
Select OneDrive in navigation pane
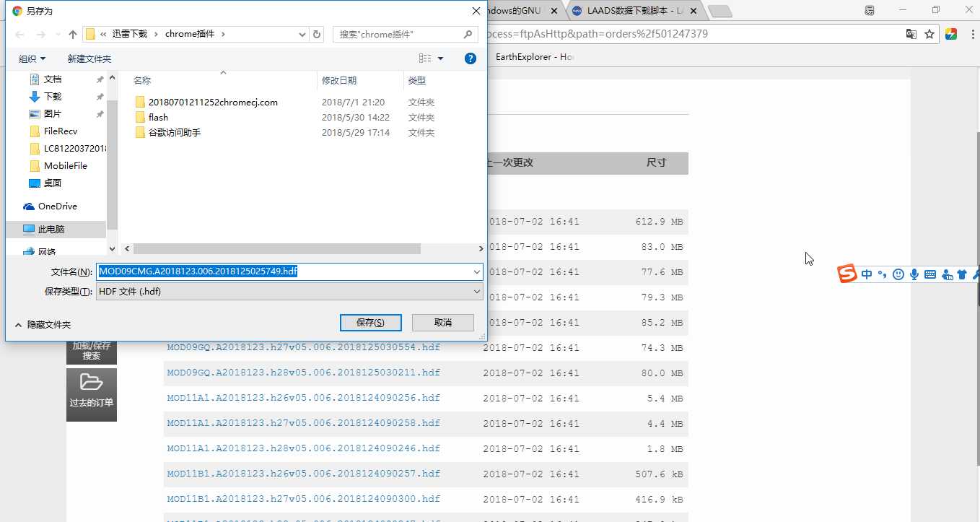tap(57, 206)
